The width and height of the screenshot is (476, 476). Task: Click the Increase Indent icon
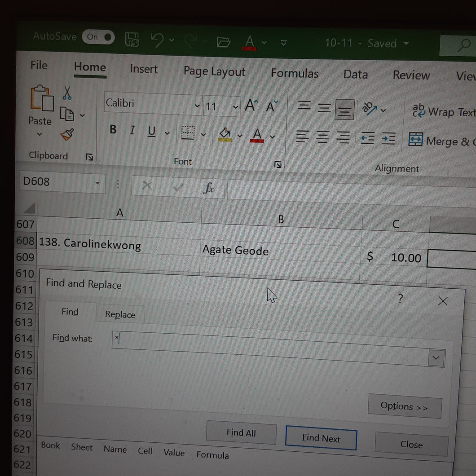click(388, 139)
